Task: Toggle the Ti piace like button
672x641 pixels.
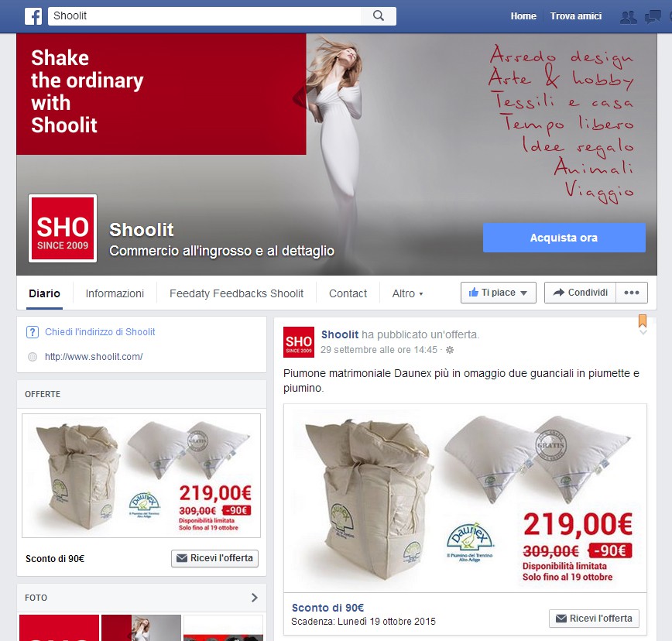Action: tap(498, 293)
